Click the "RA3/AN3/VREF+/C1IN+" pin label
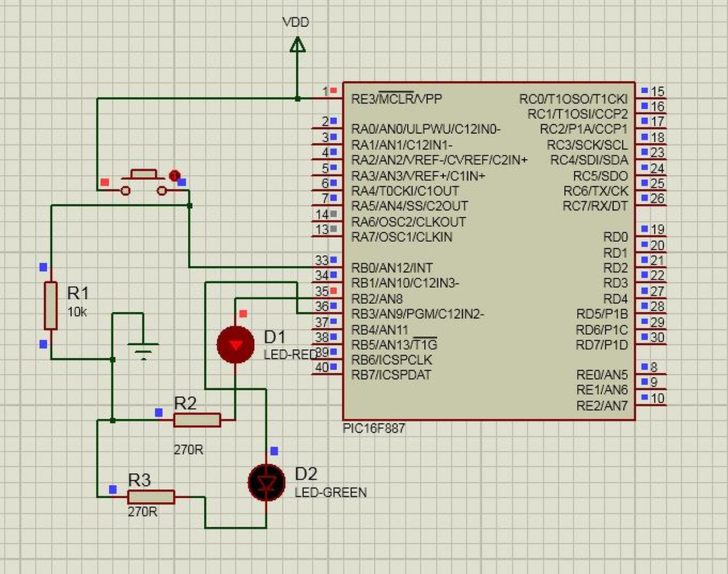The image size is (728, 574). [x=419, y=175]
